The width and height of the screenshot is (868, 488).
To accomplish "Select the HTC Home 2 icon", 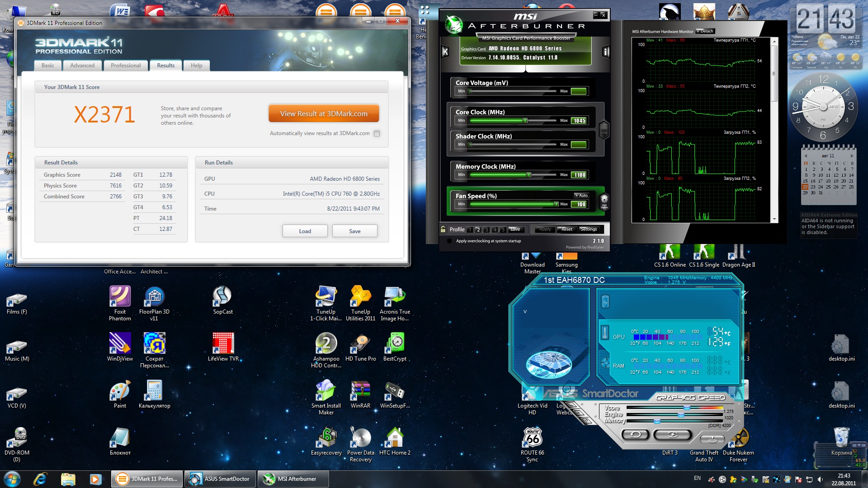I will point(395,441).
